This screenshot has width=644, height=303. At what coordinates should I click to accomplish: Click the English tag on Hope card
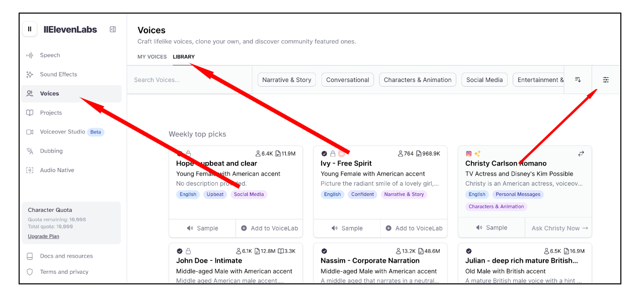point(188,194)
